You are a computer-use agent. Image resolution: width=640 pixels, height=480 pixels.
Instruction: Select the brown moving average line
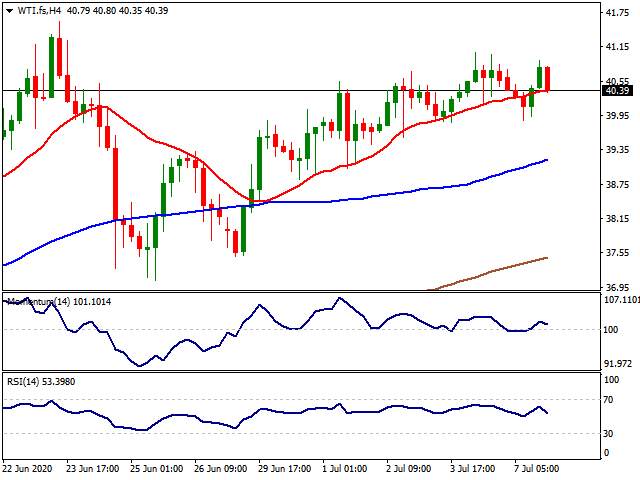point(490,271)
